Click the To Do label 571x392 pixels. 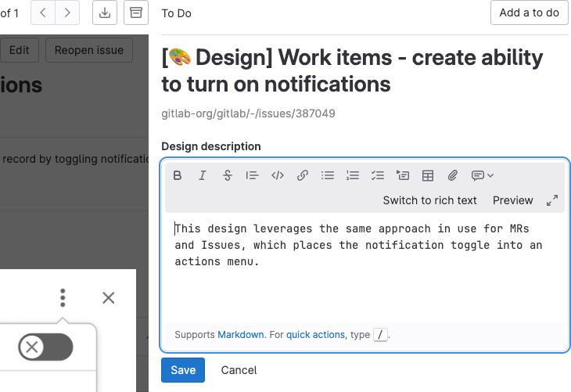[176, 13]
